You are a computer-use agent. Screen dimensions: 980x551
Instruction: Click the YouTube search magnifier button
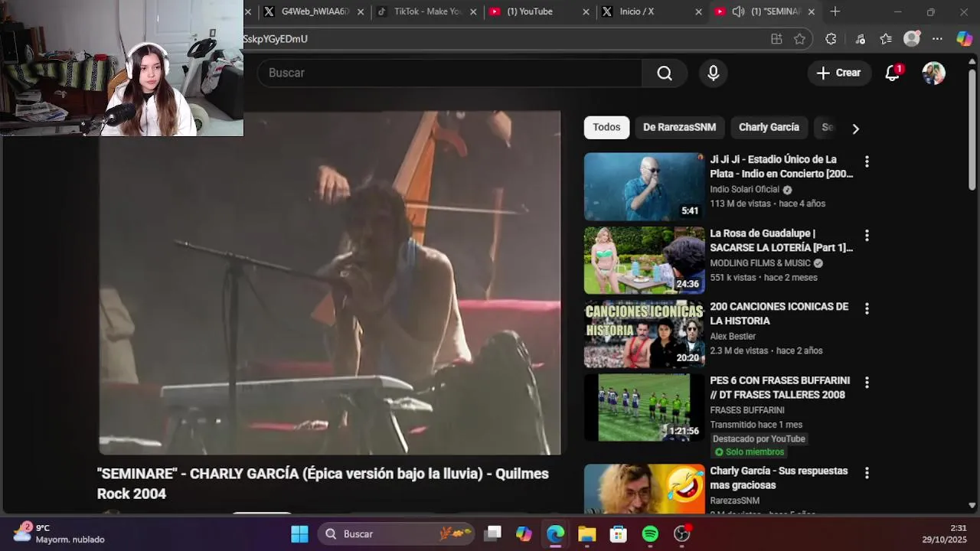click(665, 73)
